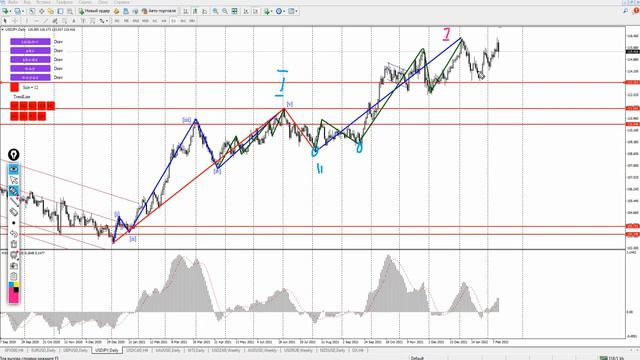Viewport: 640px width, 360px height.
Task: Select the arrow pointer in floating toolbar
Action: pyautogui.click(x=14, y=180)
